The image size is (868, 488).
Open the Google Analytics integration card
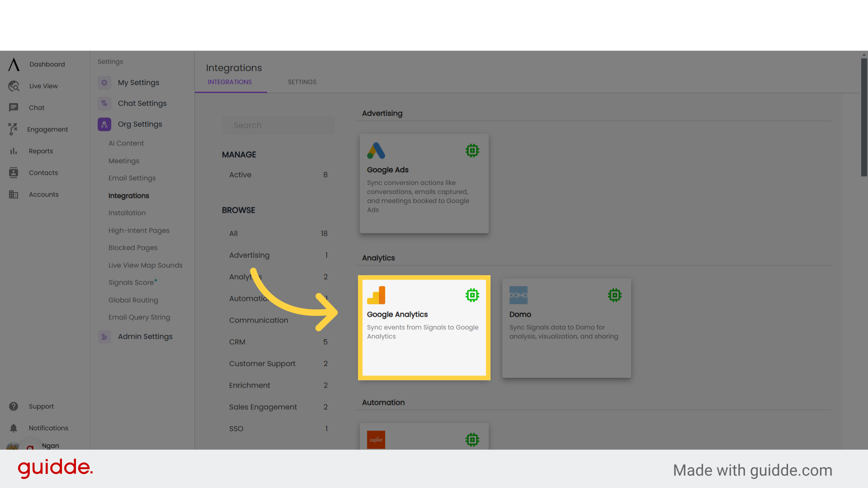[x=424, y=328]
